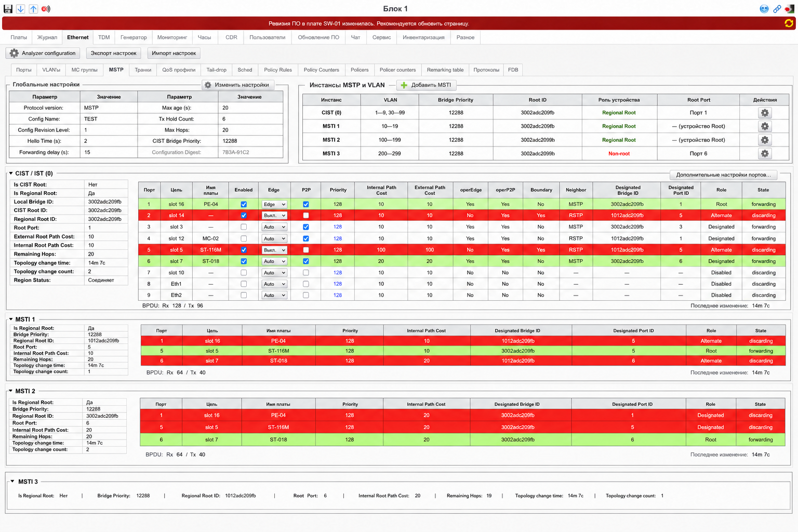Open the Policy Counters sub-tab

click(321, 70)
